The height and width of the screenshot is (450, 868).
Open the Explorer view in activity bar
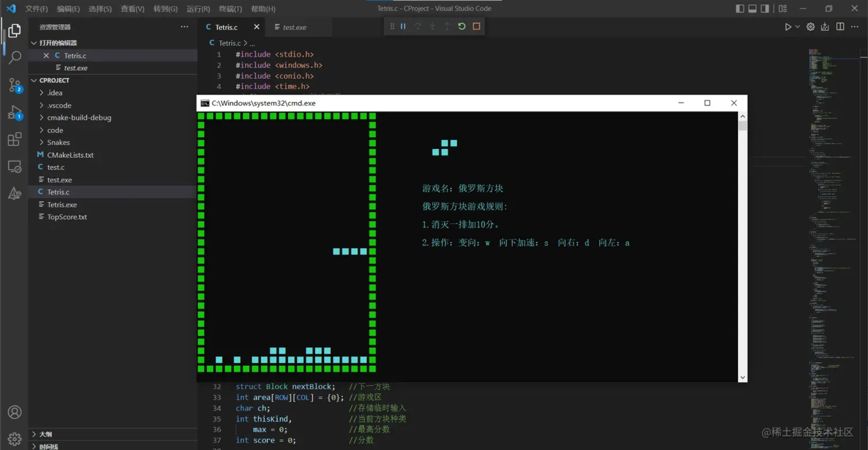tap(15, 31)
